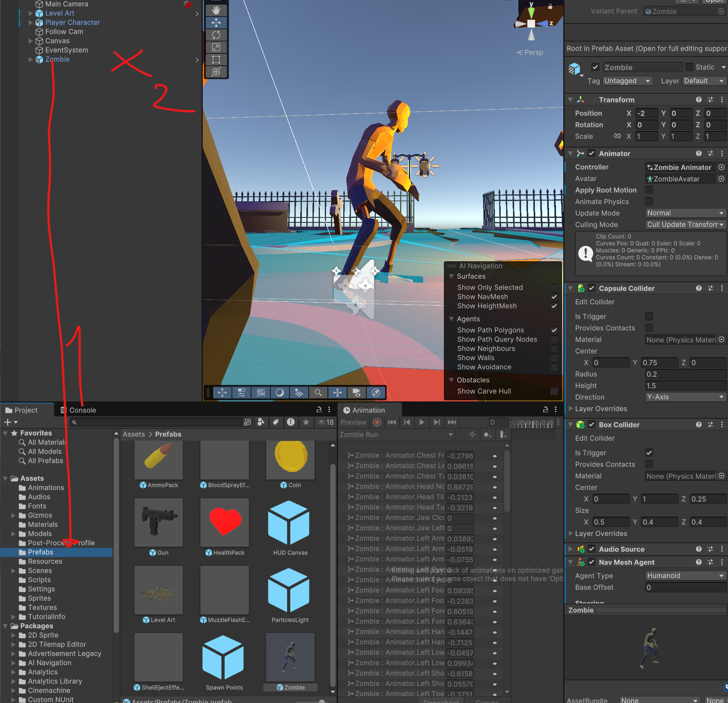Disable the Audio Source component checkbox

[x=591, y=549]
